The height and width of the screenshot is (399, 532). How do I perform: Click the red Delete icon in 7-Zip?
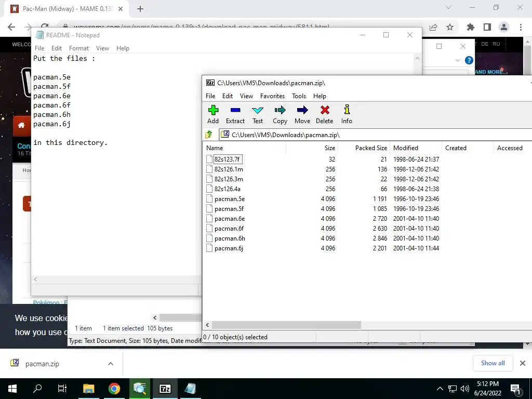325,114
